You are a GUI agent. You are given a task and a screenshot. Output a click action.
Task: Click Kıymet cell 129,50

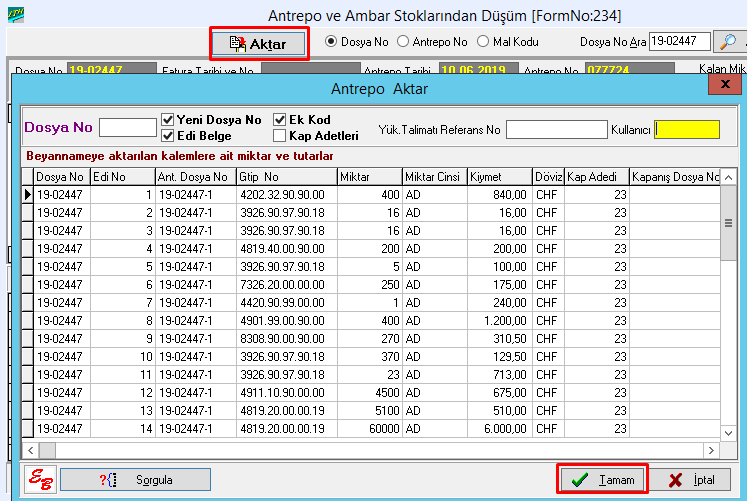click(x=499, y=357)
